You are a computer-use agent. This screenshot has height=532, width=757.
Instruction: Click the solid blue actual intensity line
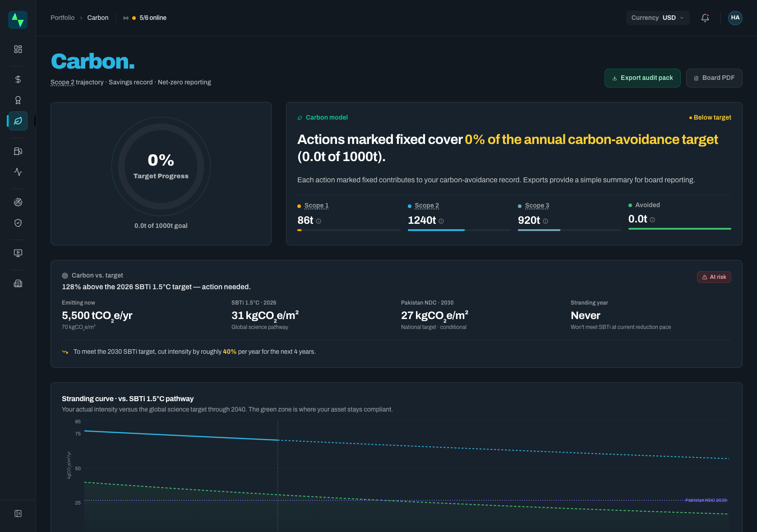tap(181, 435)
